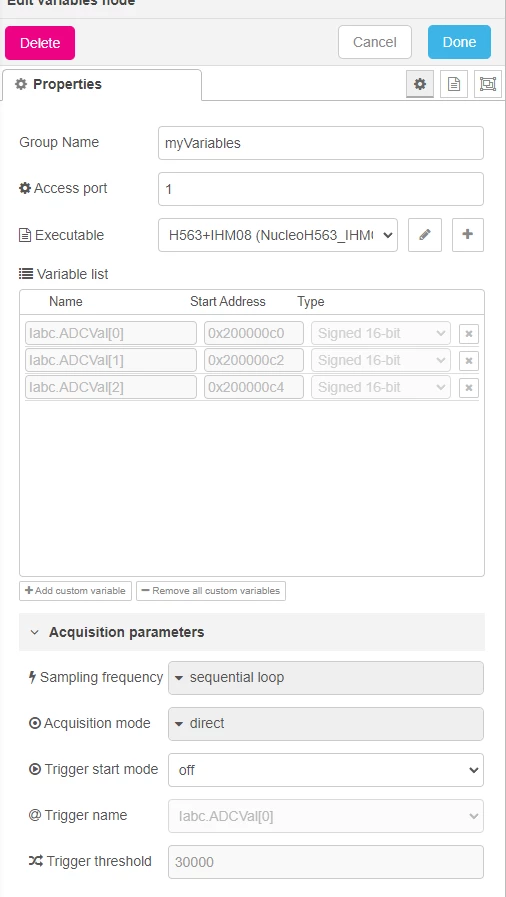Viewport: 506px width, 897px height.
Task: Click Add custom variable button
Action: tap(75, 591)
